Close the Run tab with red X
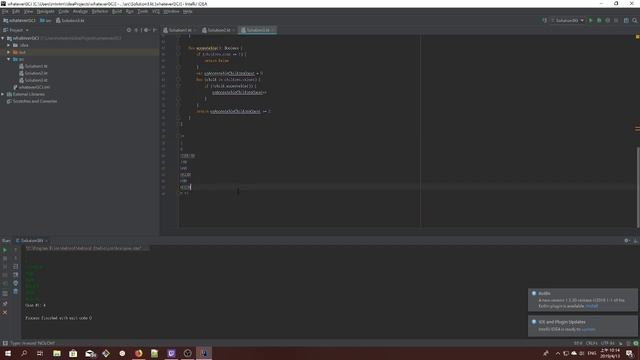This screenshot has height=360, width=640. [5, 312]
